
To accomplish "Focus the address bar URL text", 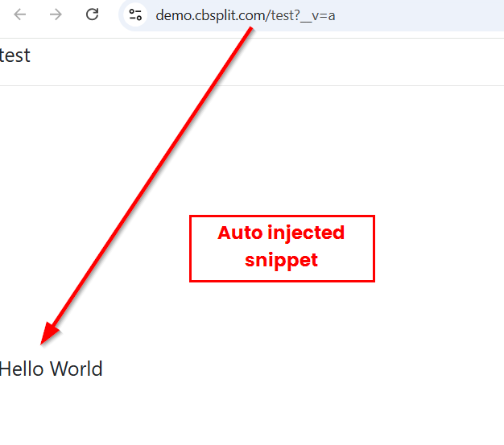I will point(245,14).
